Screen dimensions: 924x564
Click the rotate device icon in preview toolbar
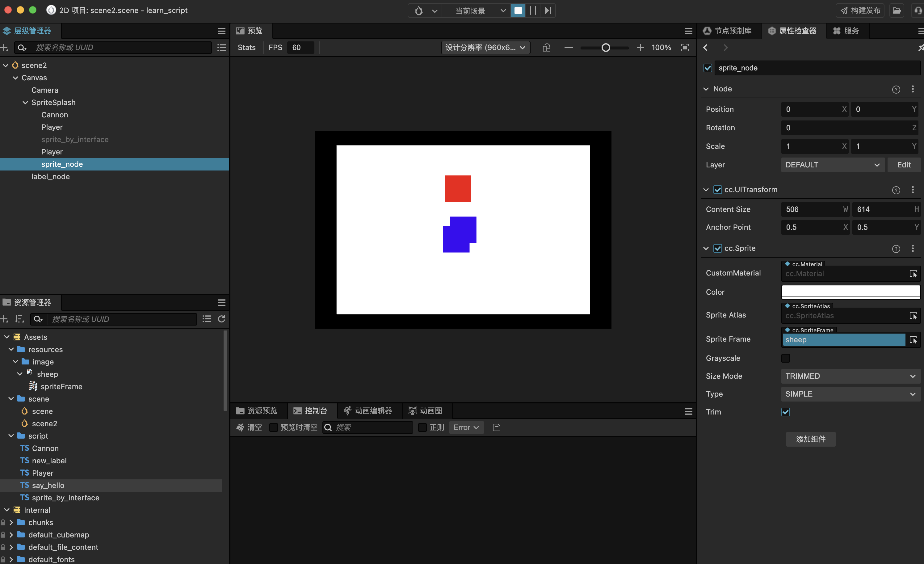tap(546, 48)
